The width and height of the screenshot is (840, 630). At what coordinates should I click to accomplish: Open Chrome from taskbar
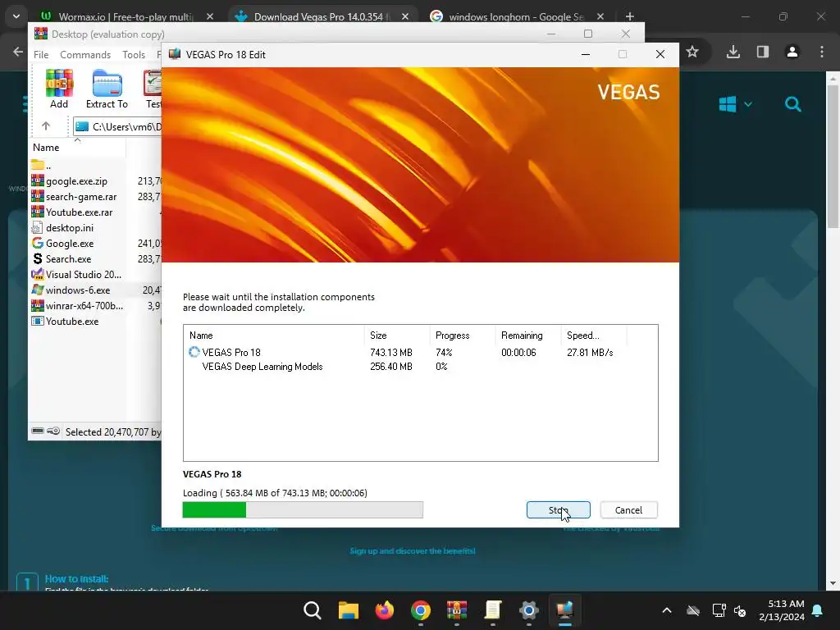421,610
